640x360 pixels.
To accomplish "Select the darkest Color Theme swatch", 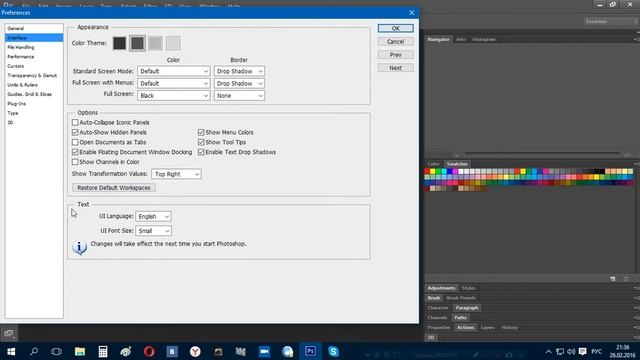I will click(120, 43).
